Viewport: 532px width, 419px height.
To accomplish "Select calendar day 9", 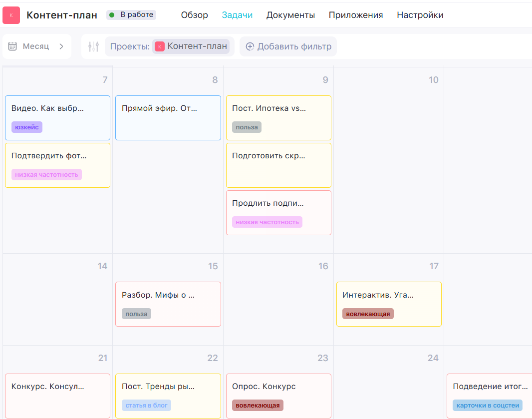I will click(325, 80).
